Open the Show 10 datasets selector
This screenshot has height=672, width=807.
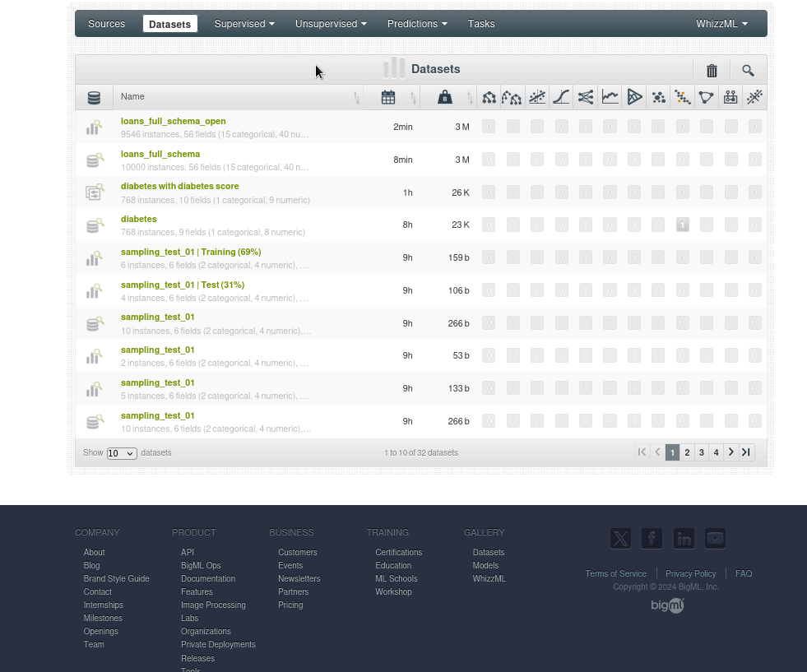122,453
